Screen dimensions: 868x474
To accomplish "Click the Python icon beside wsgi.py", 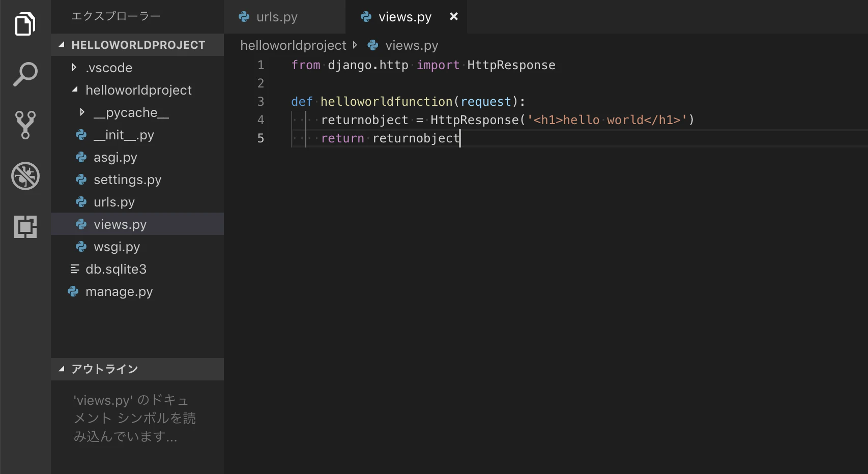I will [x=81, y=247].
